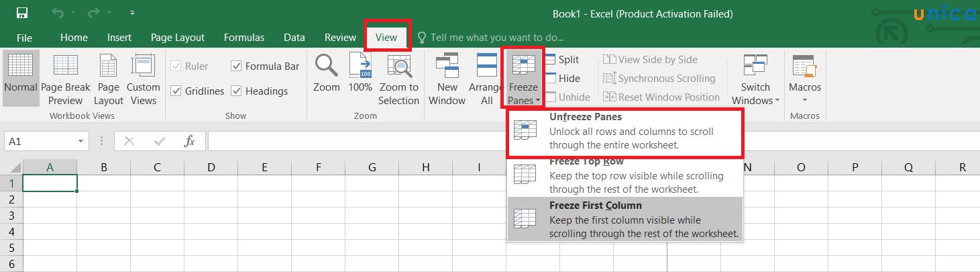Choose Freeze Top Row option
Screen dimensions: 980x272
click(625, 175)
